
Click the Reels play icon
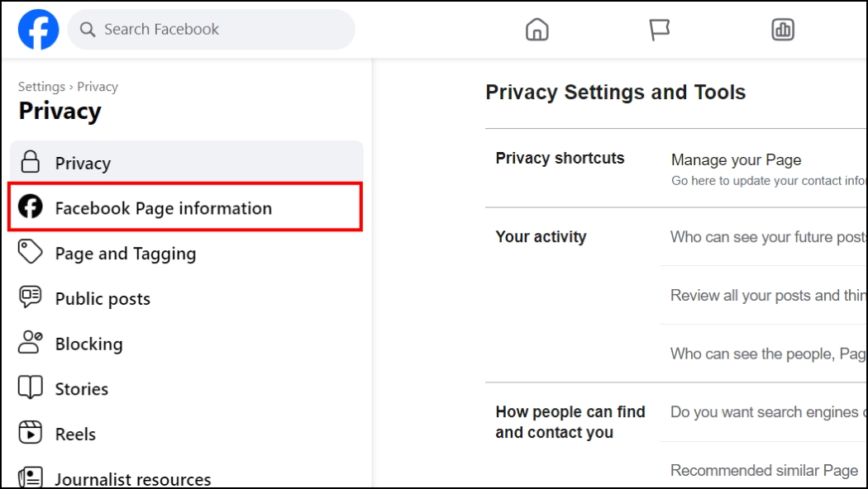coord(29,434)
